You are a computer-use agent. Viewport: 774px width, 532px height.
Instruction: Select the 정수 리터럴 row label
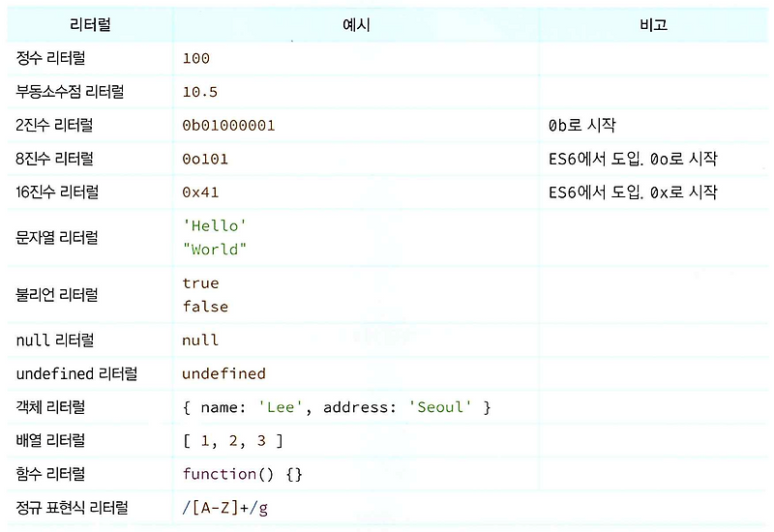coord(51,58)
